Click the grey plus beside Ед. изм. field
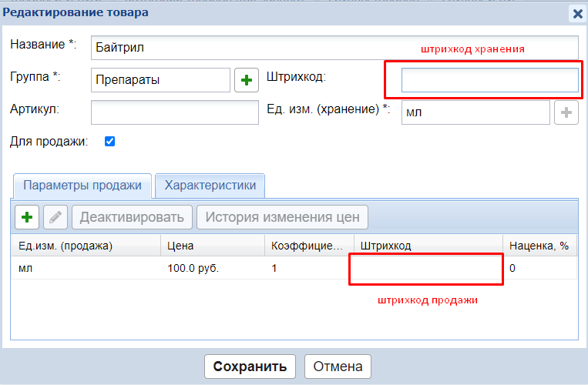This screenshot has height=385, width=588. click(x=566, y=112)
